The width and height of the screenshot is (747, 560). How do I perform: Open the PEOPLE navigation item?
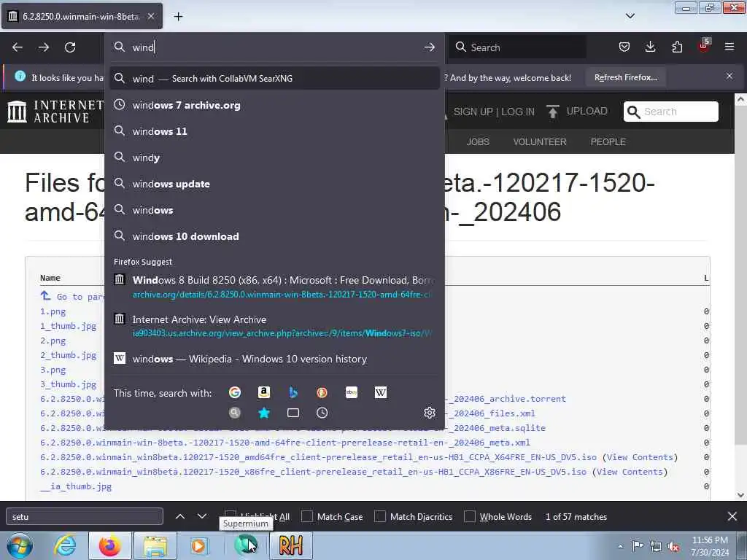tap(608, 142)
